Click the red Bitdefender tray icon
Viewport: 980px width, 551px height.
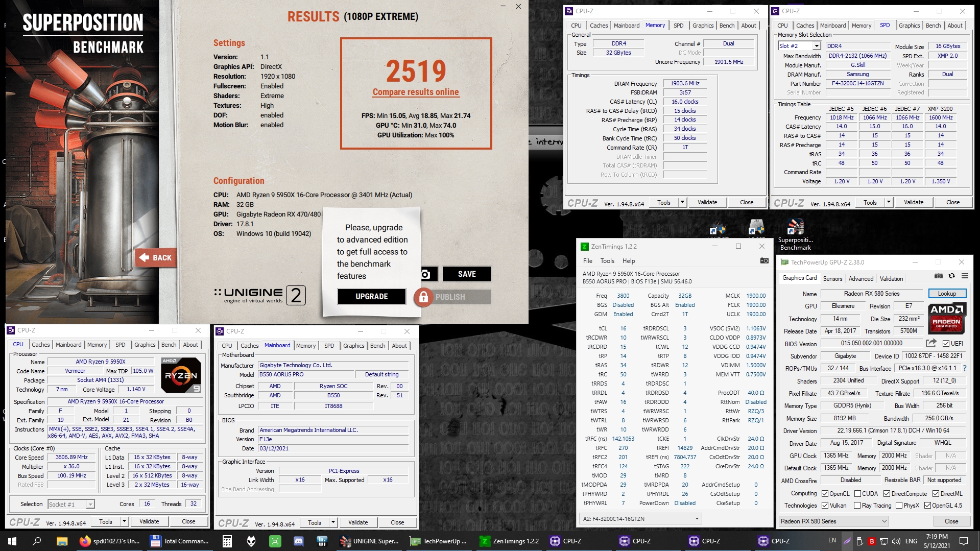click(x=872, y=541)
